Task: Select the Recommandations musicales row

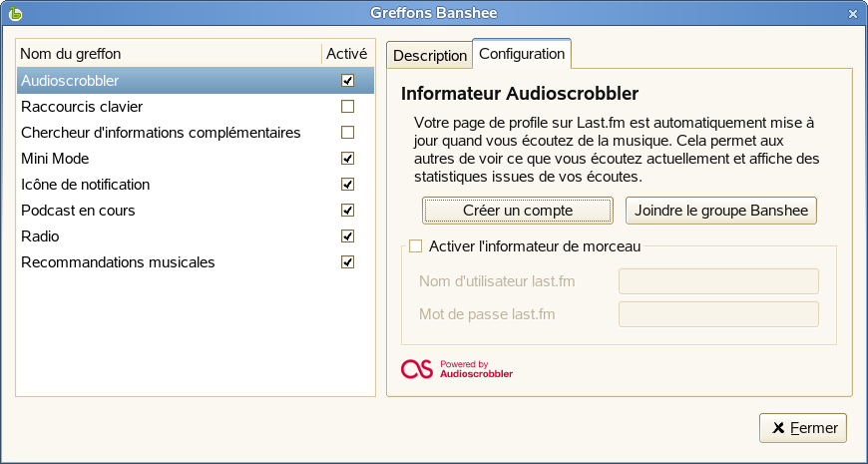Action: (x=196, y=261)
